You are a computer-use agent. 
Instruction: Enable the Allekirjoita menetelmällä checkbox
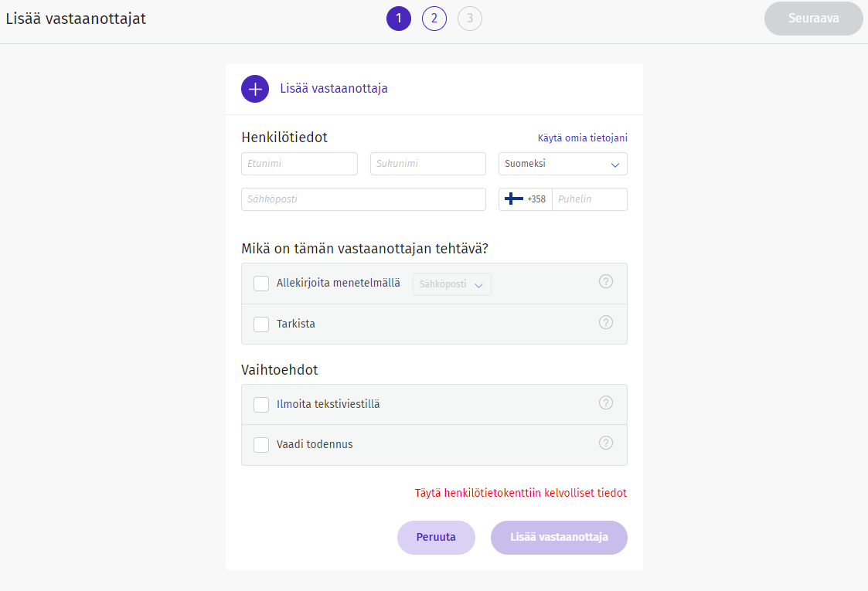coord(261,284)
